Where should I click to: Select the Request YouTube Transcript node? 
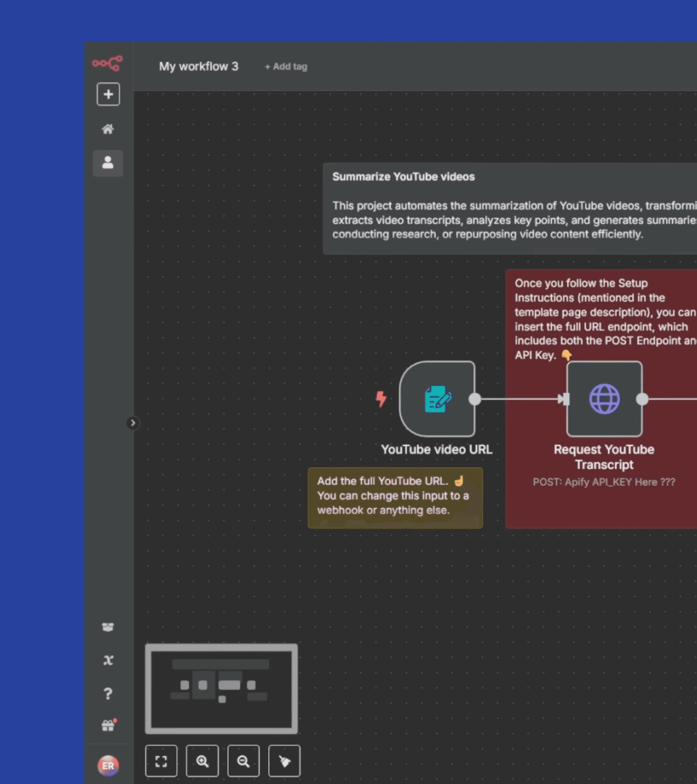click(604, 399)
